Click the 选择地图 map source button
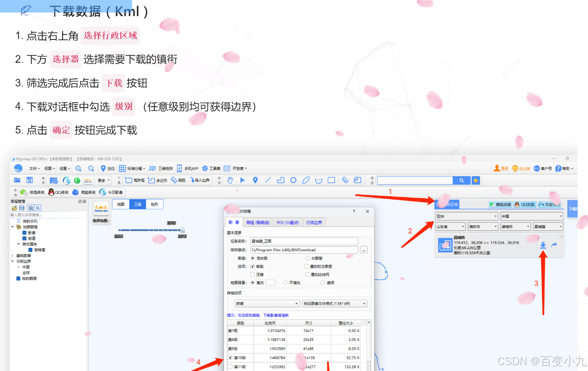Screen dimensions: 588x371 tap(101, 212)
